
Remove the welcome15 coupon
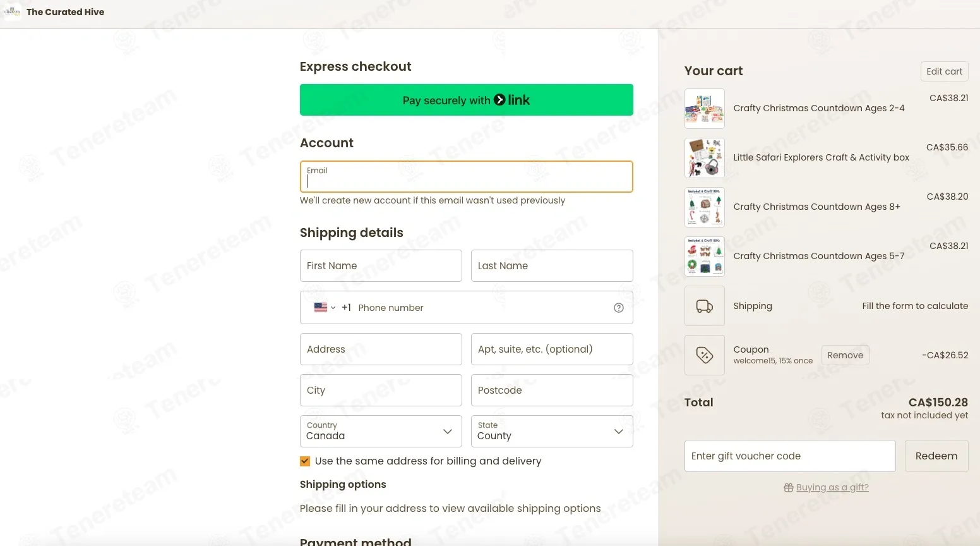(846, 355)
